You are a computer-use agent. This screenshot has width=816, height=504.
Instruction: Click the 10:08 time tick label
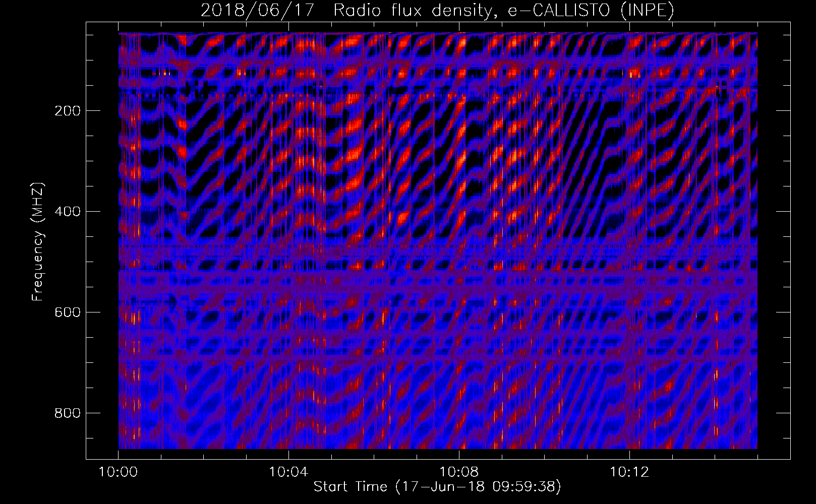point(459,472)
